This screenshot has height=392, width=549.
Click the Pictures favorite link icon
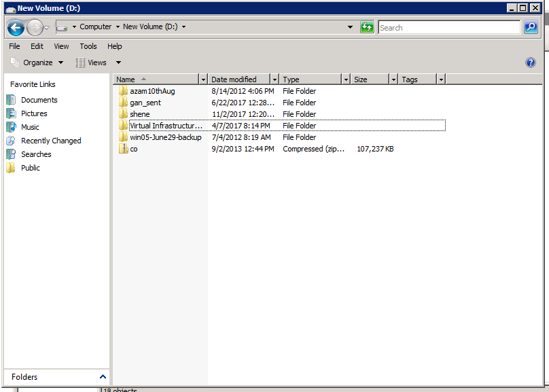click(x=11, y=113)
